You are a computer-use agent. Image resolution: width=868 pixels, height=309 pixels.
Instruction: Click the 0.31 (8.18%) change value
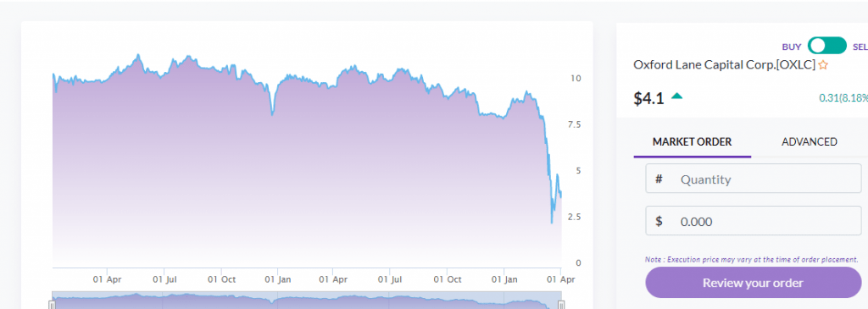point(843,98)
